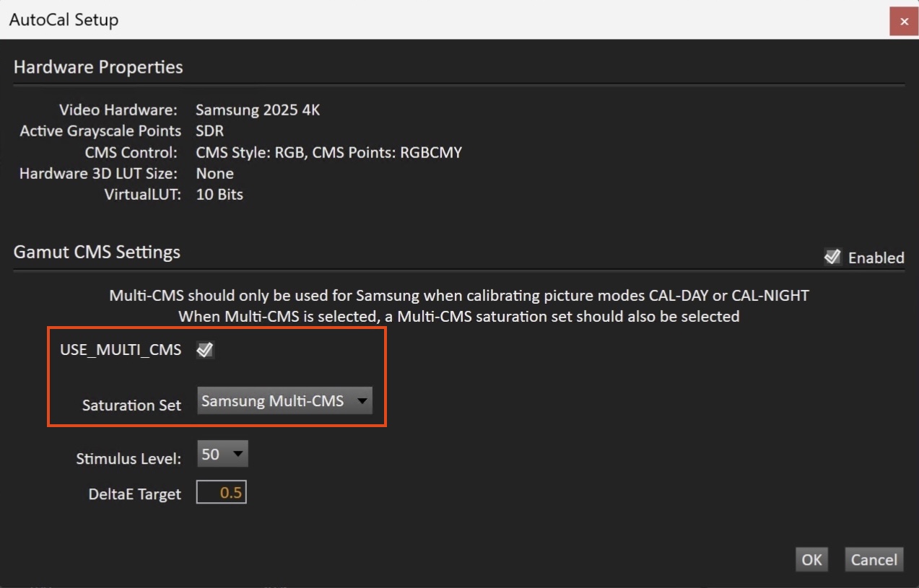Click the SDR grayscale points value
919x588 pixels.
(210, 131)
